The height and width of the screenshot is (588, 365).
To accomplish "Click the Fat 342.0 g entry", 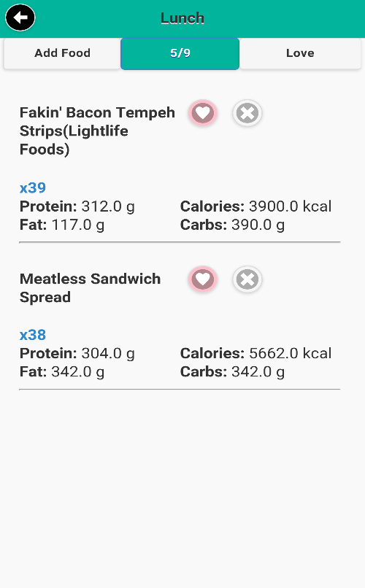I will click(62, 372).
